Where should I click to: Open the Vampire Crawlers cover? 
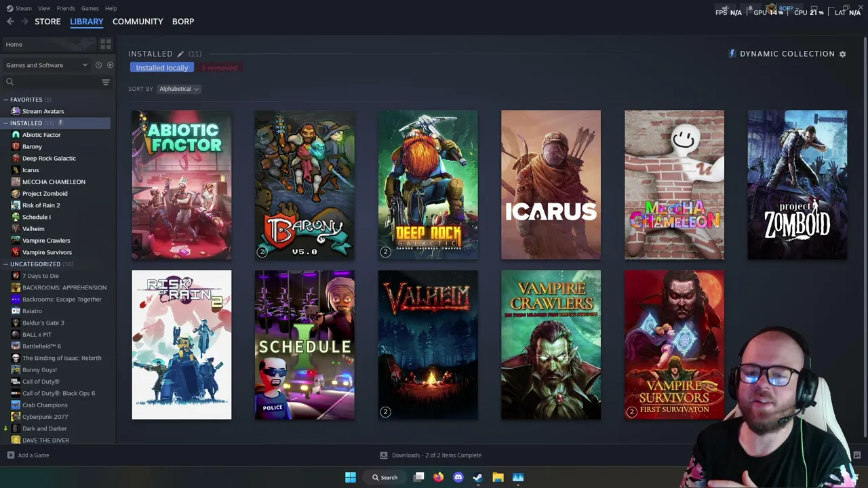point(551,345)
